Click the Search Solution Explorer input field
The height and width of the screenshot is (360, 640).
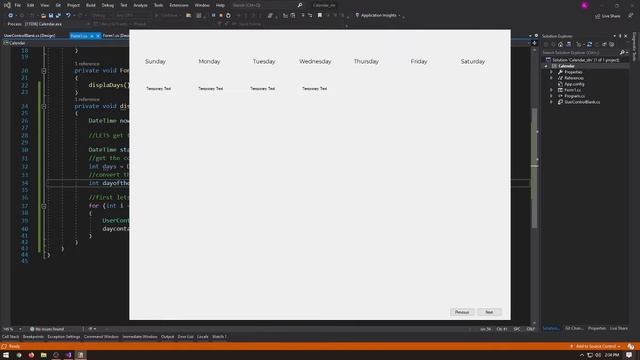click(580, 53)
